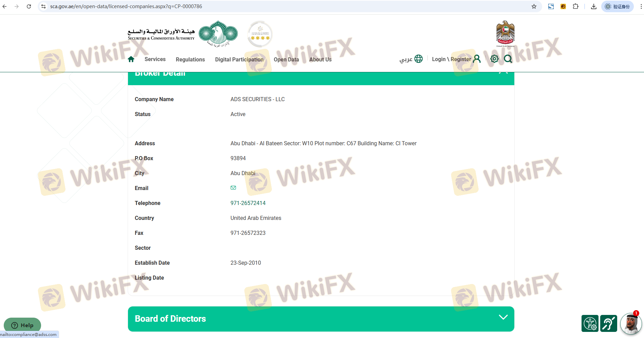644x338 pixels.
Task: Open the Regulations menu
Action: point(190,59)
